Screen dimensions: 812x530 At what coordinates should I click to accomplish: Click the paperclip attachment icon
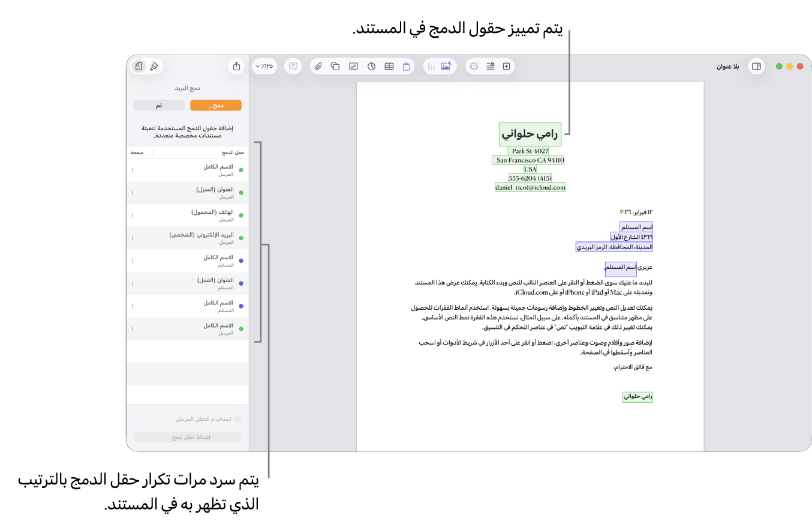pyautogui.click(x=319, y=66)
